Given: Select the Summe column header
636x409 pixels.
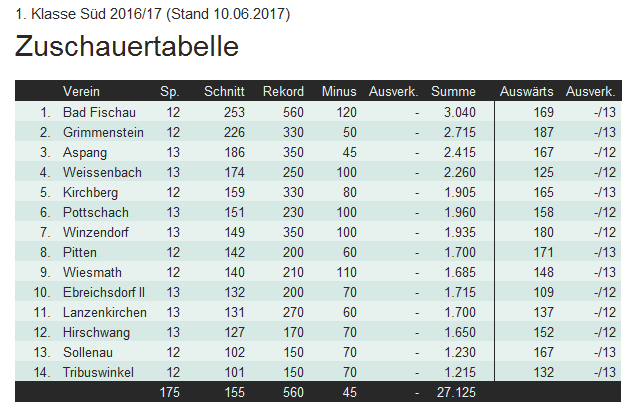Looking at the screenshot, I should pyautogui.click(x=453, y=91).
